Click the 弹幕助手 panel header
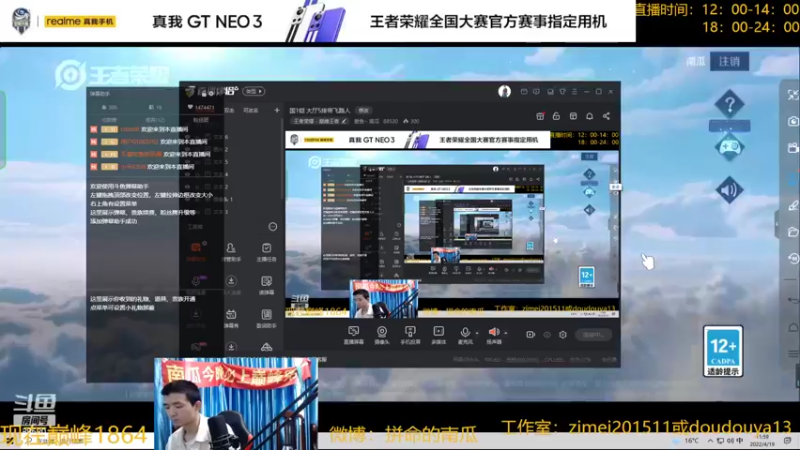The image size is (800, 450). (x=100, y=93)
